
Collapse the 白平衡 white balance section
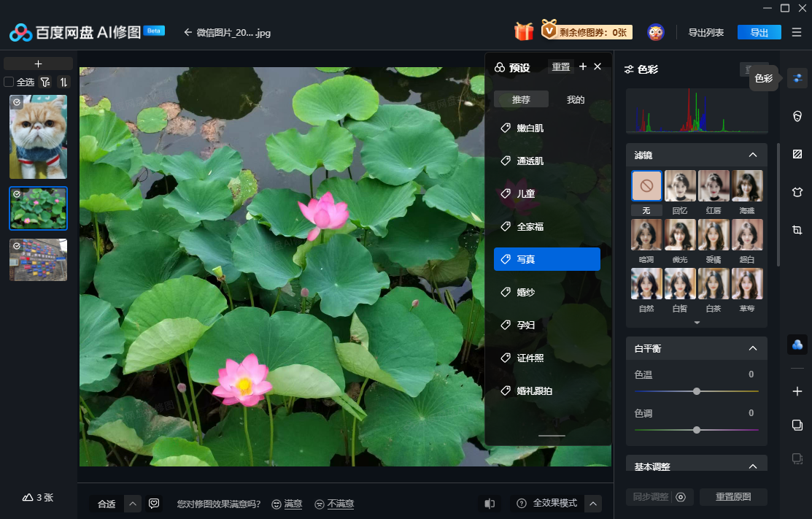pyautogui.click(x=752, y=348)
